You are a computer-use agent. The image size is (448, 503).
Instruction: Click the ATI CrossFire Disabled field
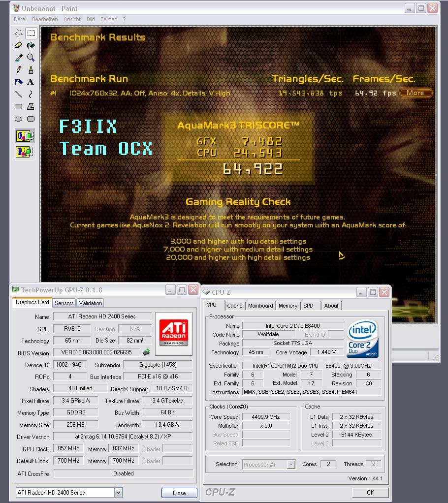click(123, 473)
